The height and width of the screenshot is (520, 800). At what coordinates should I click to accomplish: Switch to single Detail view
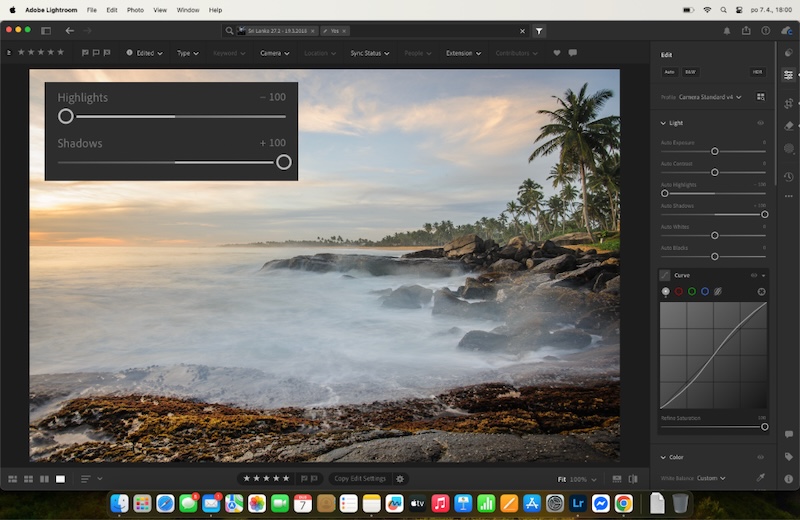60,479
